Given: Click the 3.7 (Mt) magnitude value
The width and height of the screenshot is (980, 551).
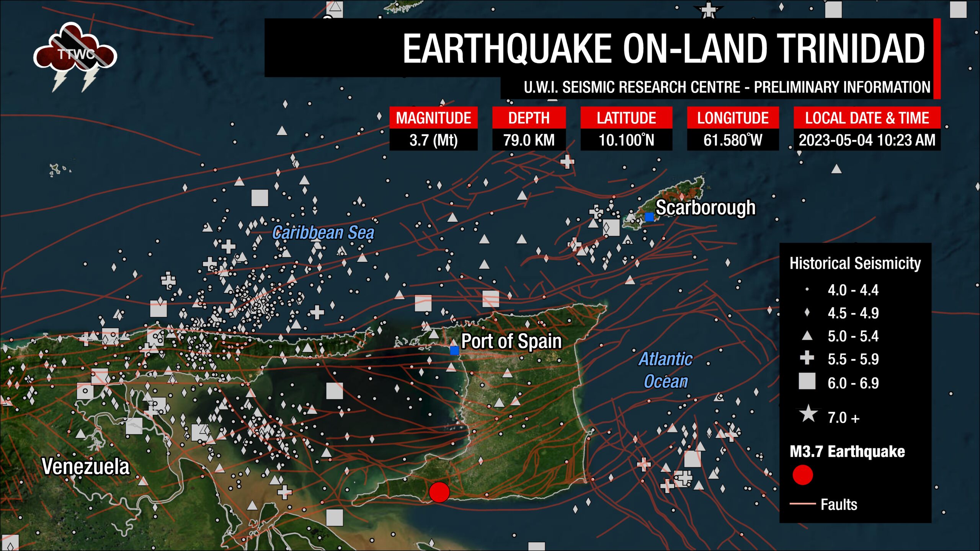Looking at the screenshot, I should click(433, 140).
